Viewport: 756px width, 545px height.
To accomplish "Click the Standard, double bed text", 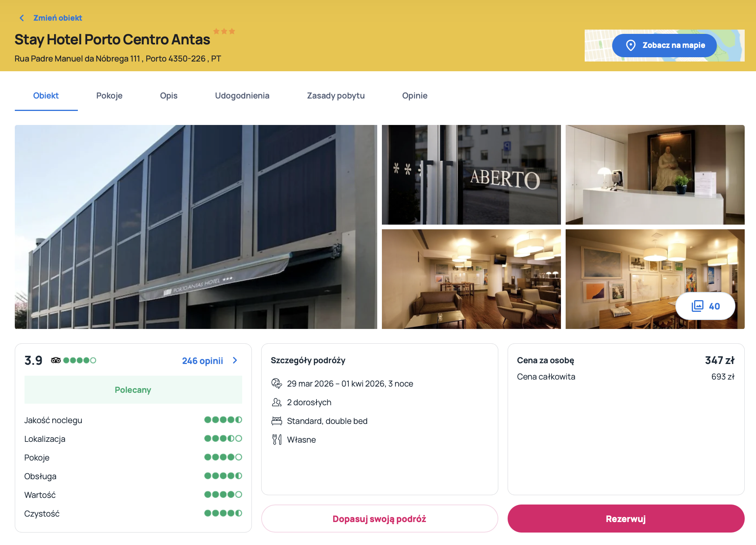I will (x=327, y=421).
